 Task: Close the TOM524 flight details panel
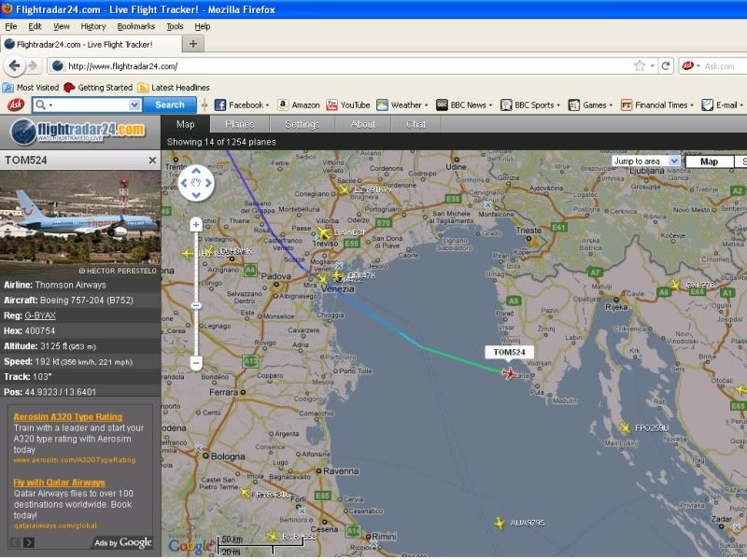152,160
